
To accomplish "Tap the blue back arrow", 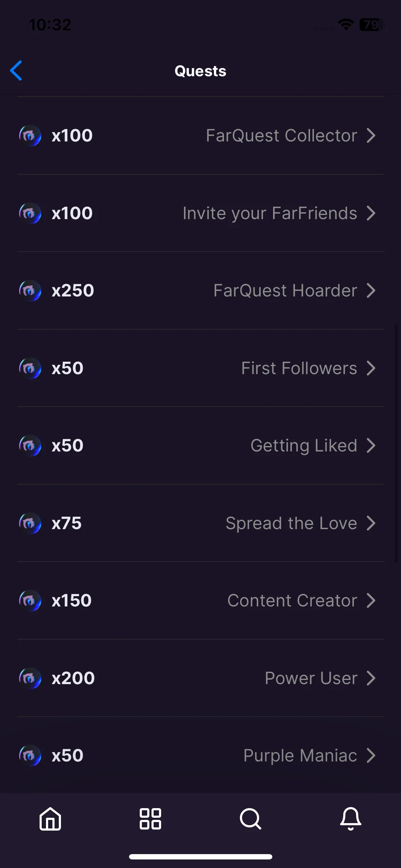I will (16, 71).
